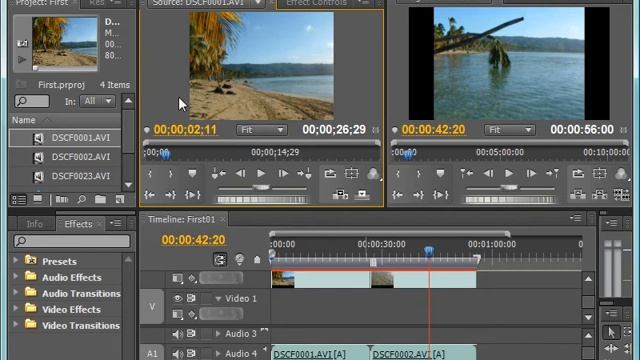Viewport: 640px width, 360px height.
Task: Adjust the Program monitor shuttle slider
Action: (x=509, y=188)
